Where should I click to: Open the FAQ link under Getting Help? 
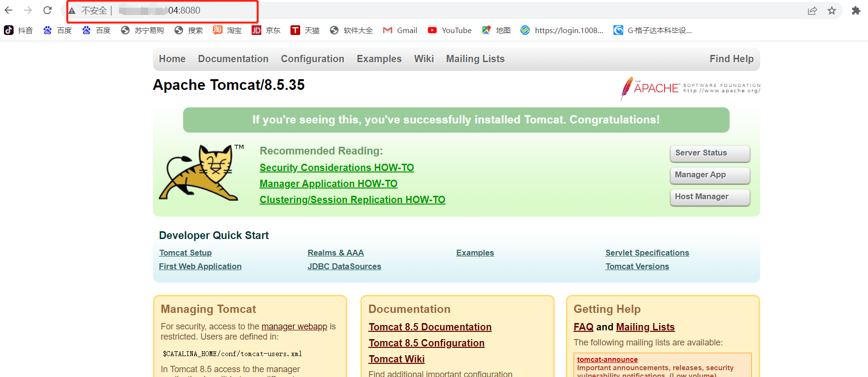(583, 327)
